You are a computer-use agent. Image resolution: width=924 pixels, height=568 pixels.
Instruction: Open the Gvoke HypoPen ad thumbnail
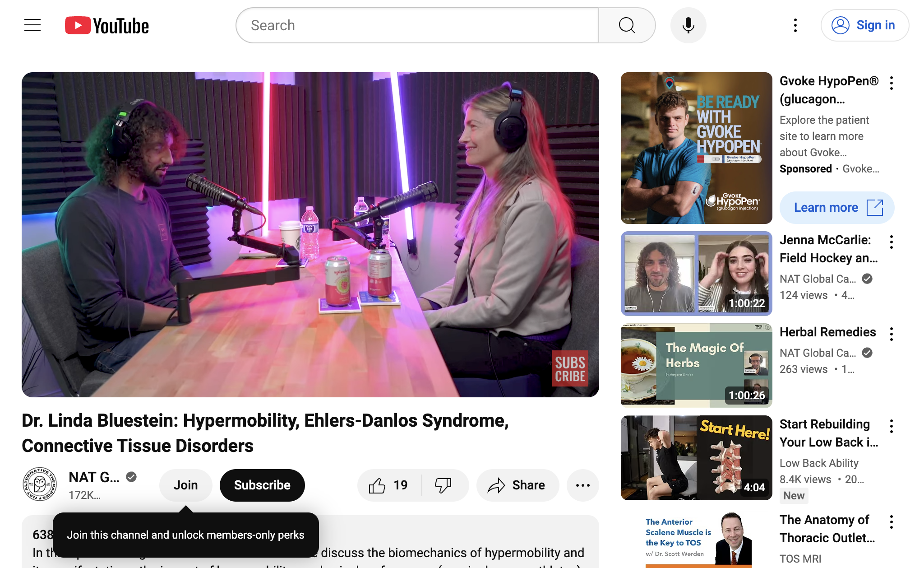(696, 148)
